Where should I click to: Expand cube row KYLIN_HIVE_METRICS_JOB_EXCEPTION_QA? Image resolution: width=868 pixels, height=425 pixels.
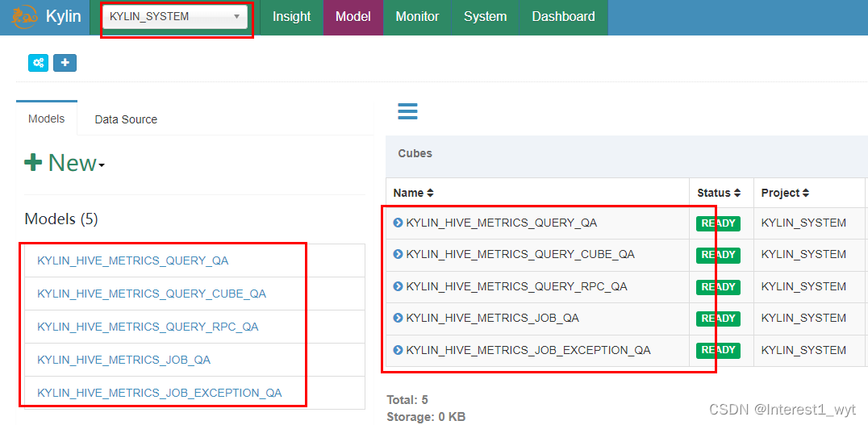point(398,350)
